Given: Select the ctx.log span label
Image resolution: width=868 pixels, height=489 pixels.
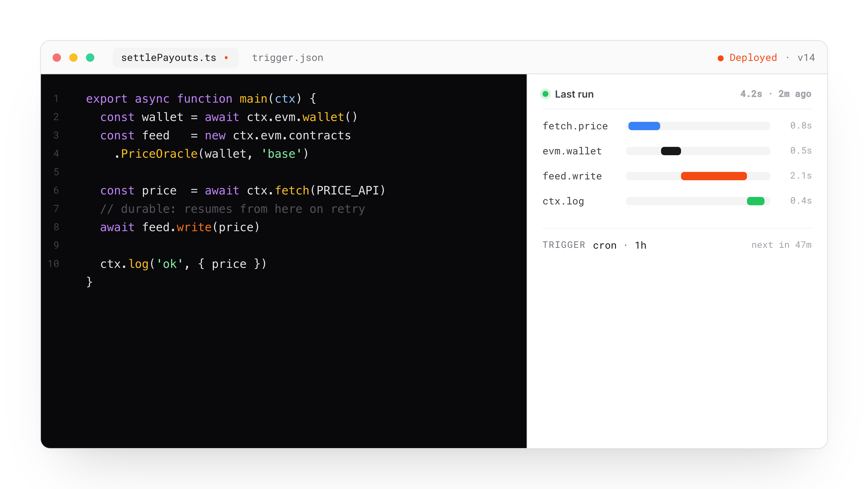Looking at the screenshot, I should tap(563, 201).
